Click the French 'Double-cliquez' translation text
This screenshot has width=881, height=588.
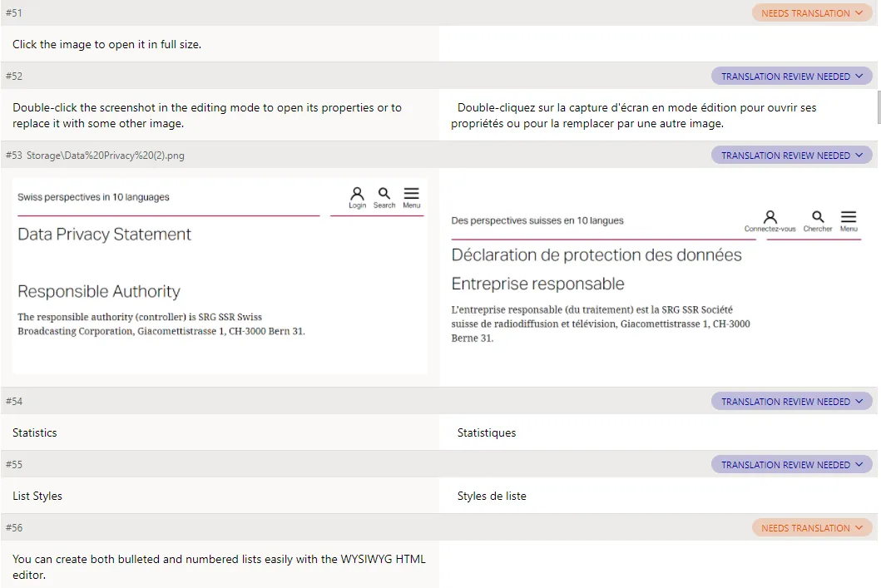pyautogui.click(x=634, y=116)
